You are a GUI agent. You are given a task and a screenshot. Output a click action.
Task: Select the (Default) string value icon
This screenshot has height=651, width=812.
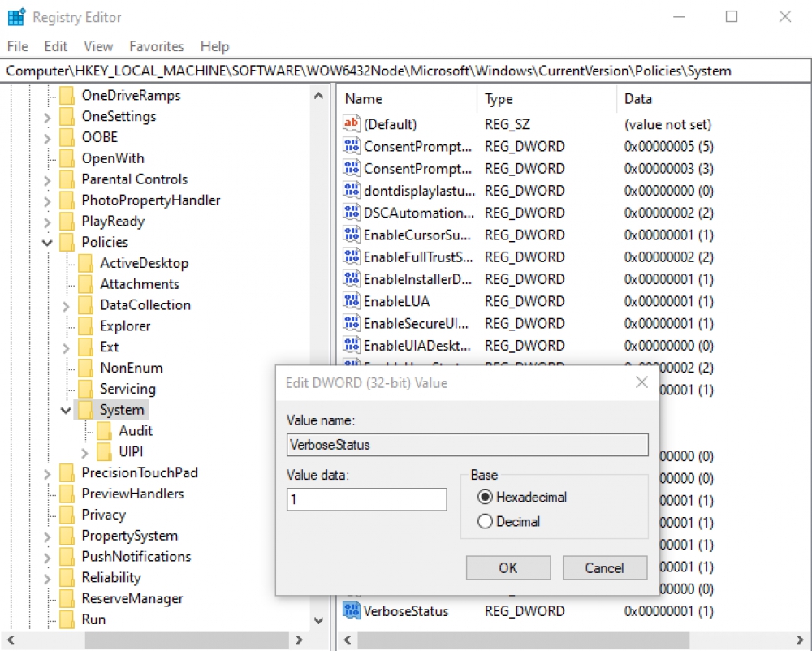pos(351,123)
